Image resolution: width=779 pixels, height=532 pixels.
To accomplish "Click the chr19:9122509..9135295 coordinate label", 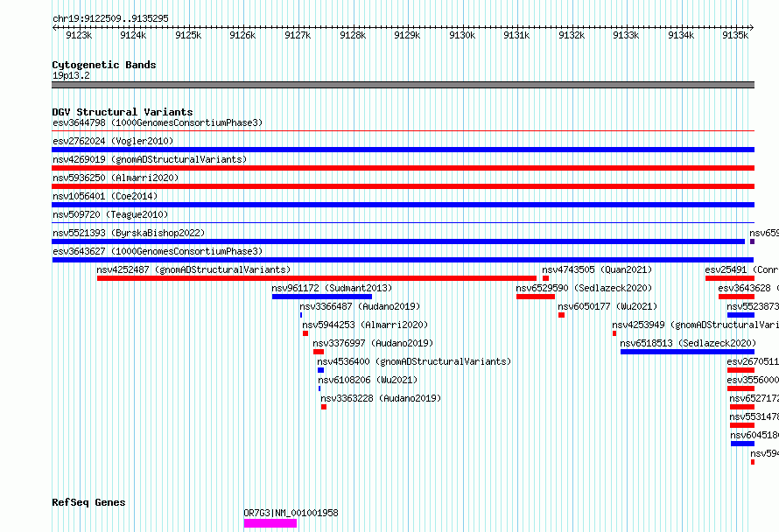I will tap(110, 18).
